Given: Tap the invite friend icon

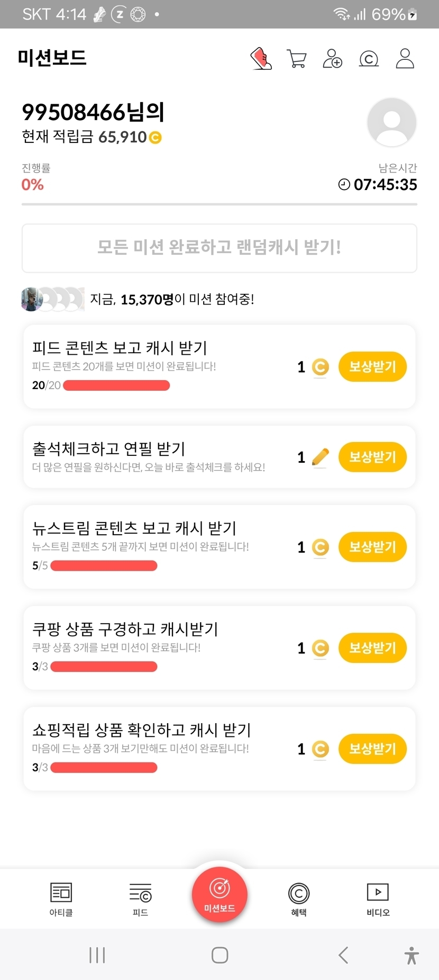Looking at the screenshot, I should pos(332,59).
